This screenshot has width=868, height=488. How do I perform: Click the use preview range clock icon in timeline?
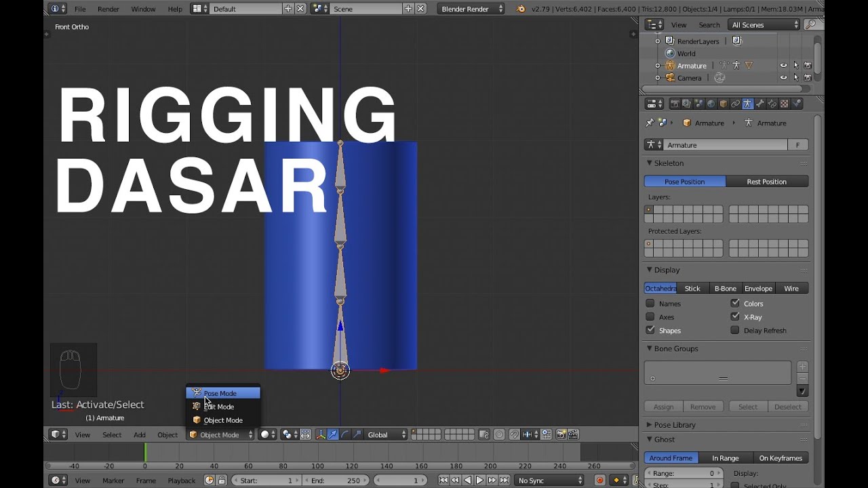point(210,480)
